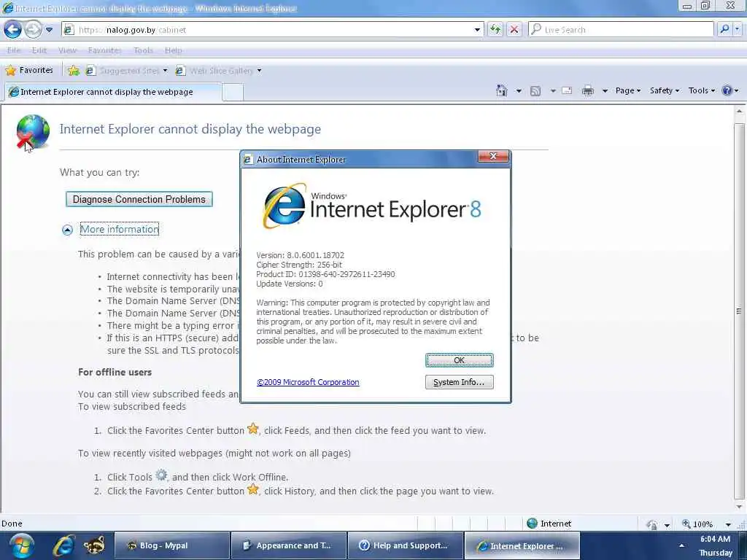747x560 pixels.
Task: Click the Version: 8.0.6001.18702 text
Action: 300,255
